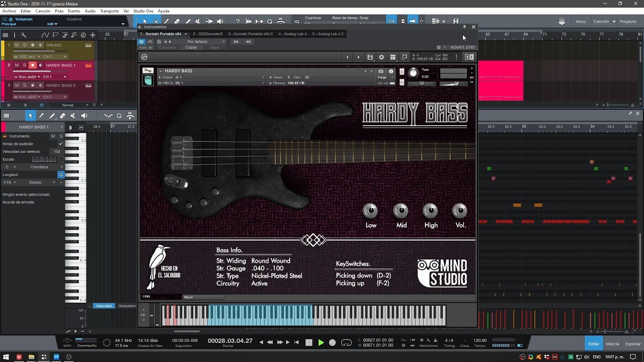Open the Ayuda menu
Viewport: 644px width, 362px height.
click(164, 11)
